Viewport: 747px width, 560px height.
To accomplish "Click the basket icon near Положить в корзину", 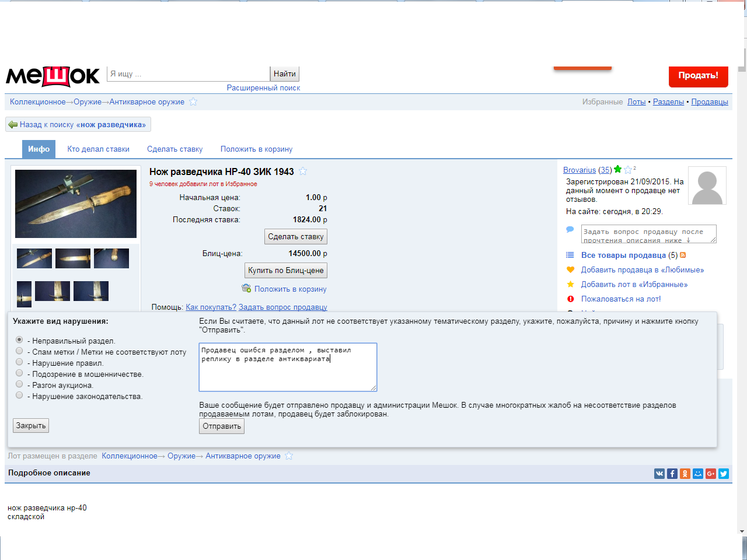I will point(246,288).
